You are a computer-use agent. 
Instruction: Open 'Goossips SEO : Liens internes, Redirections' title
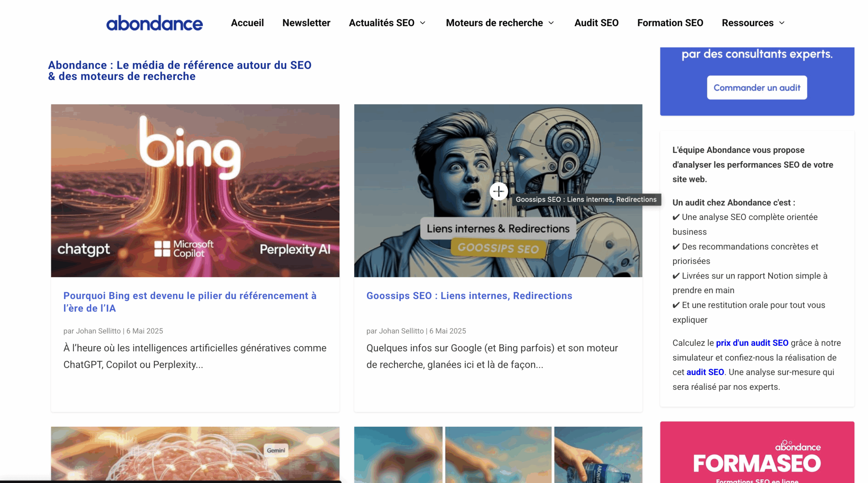[x=469, y=295]
